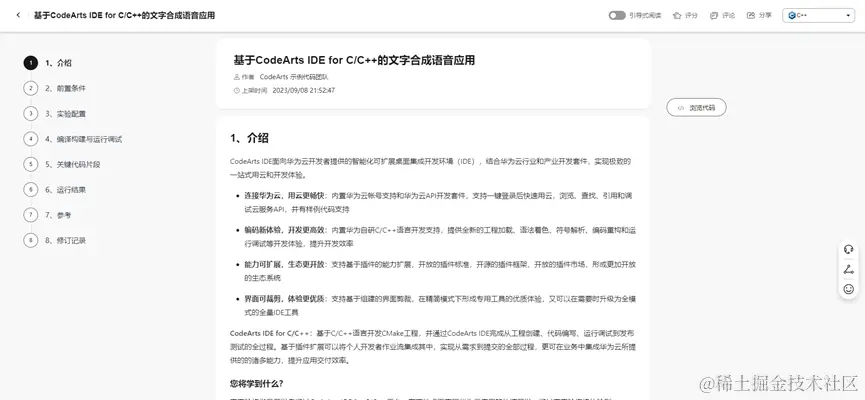Click the 1、介绍 section heading
The width and height of the screenshot is (865, 400).
[x=249, y=138]
